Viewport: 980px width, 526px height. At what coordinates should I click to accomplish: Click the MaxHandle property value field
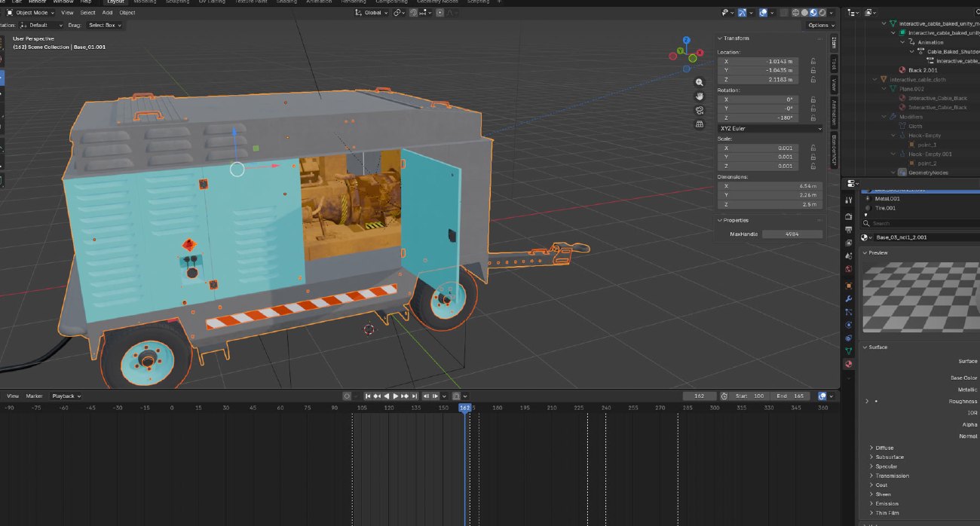[x=792, y=234]
